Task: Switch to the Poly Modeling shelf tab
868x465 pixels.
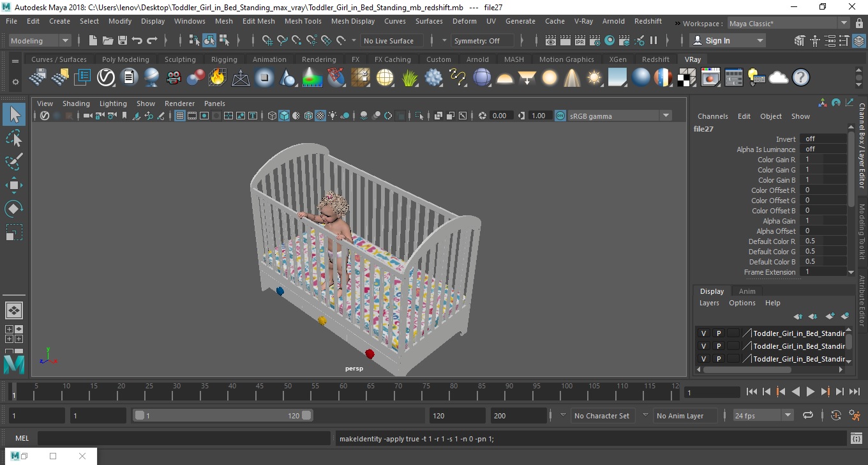Action: (126, 59)
